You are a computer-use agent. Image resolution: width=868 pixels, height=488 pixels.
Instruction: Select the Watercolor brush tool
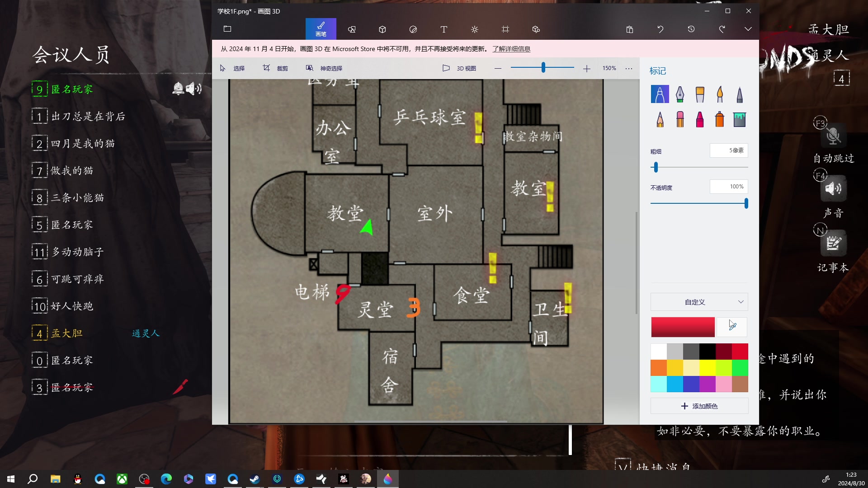pyautogui.click(x=720, y=94)
